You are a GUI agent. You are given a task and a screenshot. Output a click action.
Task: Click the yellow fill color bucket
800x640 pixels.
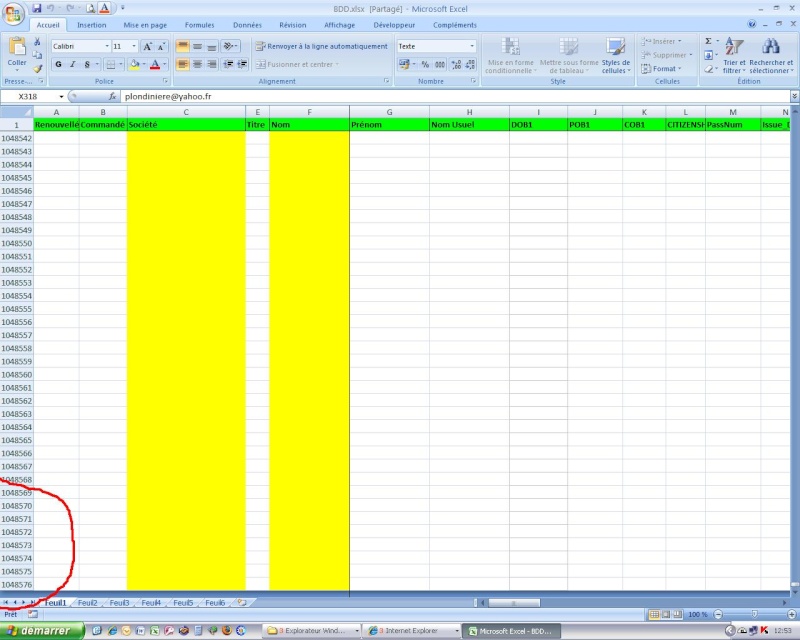click(x=133, y=64)
